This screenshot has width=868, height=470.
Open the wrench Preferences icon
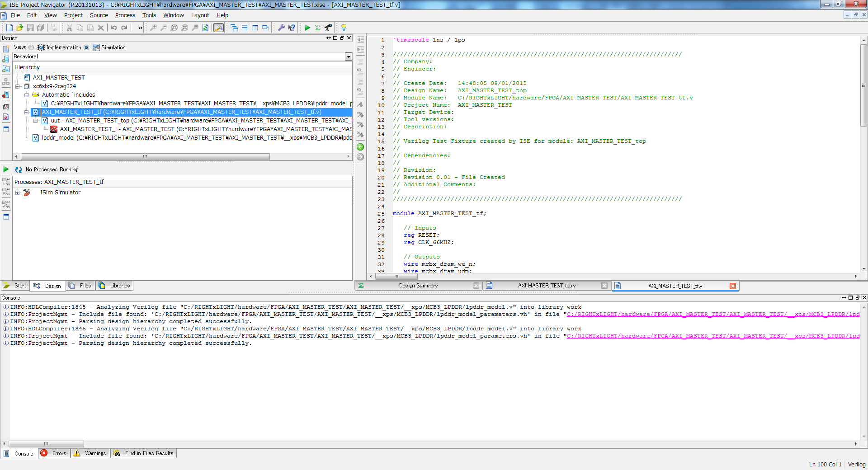(281, 28)
